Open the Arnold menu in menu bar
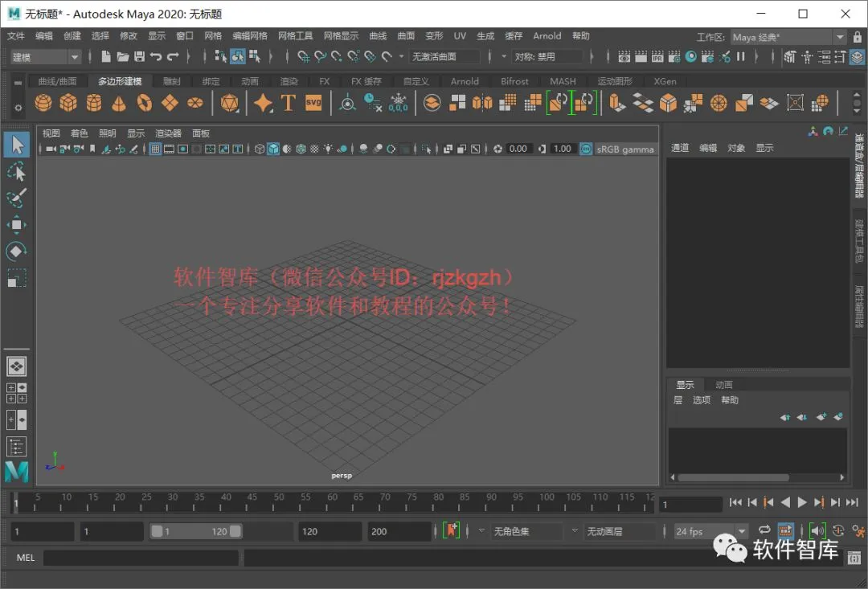The height and width of the screenshot is (589, 868). 547,36
